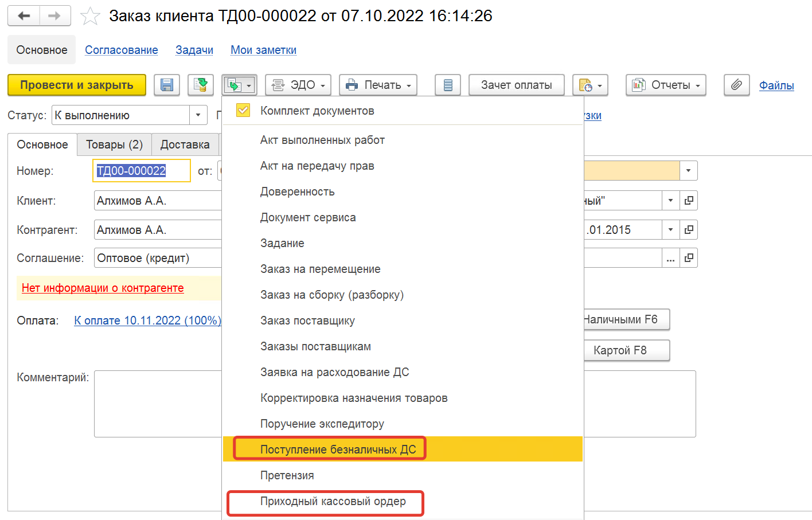Switch to the Товары (2) tab
The image size is (812, 520).
click(x=114, y=144)
